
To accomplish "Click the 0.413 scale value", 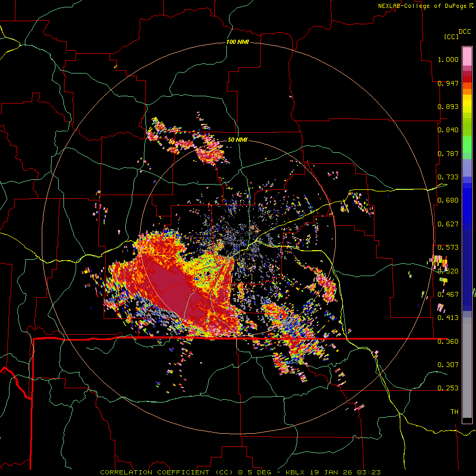I will tap(448, 317).
